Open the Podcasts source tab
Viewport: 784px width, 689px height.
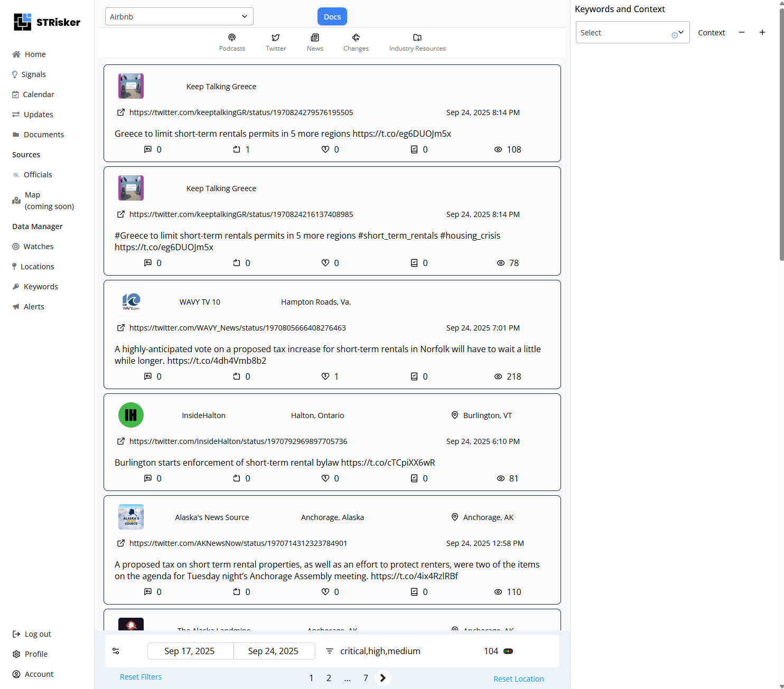[232, 42]
